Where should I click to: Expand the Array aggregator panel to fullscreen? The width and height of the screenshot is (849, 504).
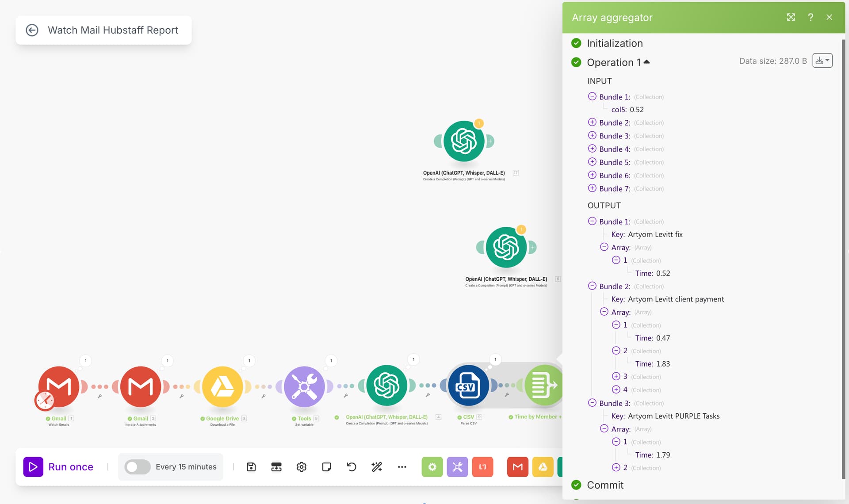click(791, 17)
